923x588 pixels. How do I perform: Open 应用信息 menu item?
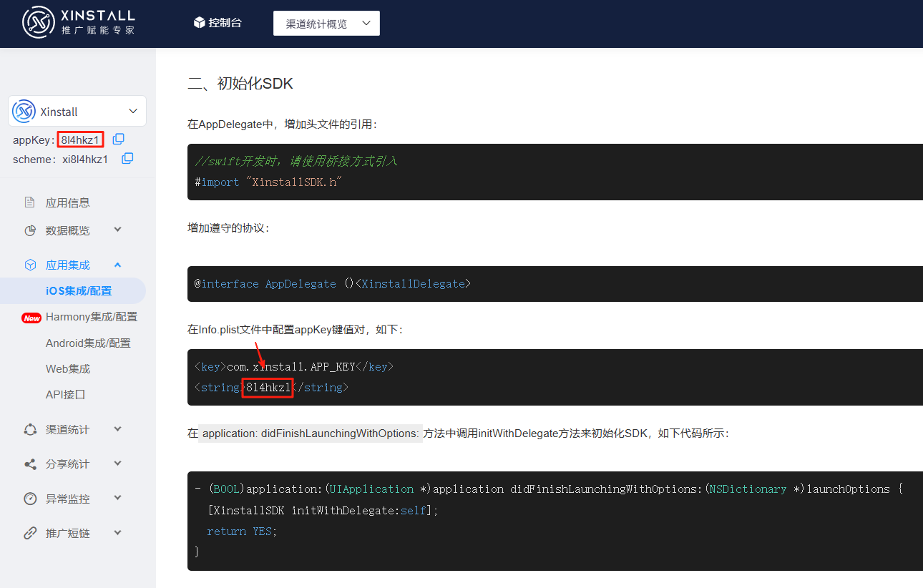tap(68, 202)
